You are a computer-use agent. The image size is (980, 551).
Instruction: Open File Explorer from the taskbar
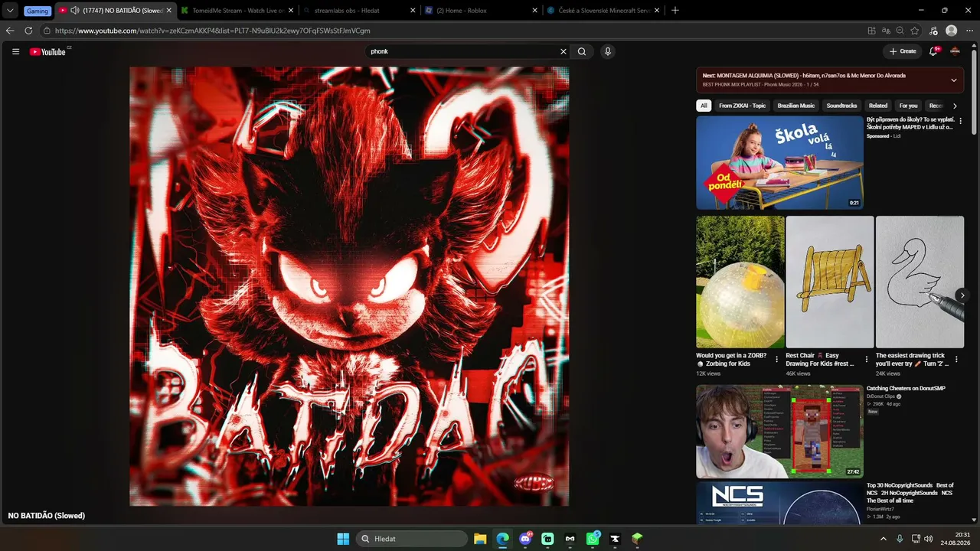(x=480, y=539)
